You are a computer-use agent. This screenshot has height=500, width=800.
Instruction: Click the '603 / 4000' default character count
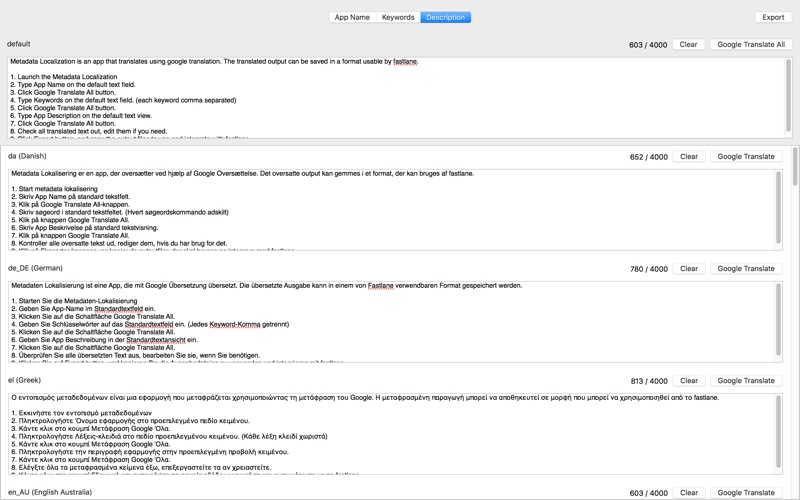pos(648,45)
